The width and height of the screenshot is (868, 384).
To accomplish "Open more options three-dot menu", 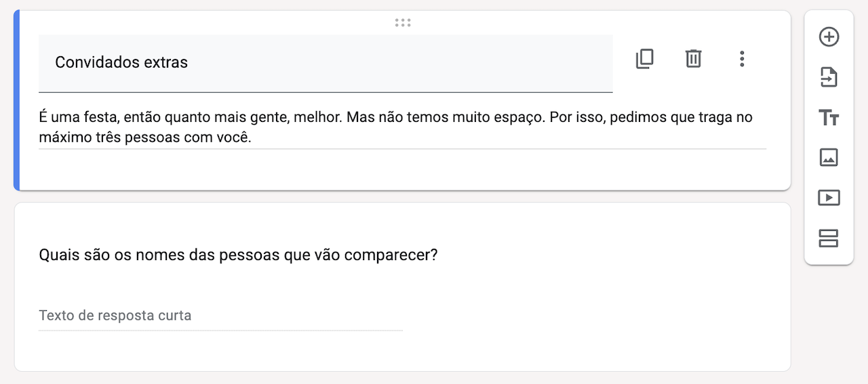I will (742, 59).
